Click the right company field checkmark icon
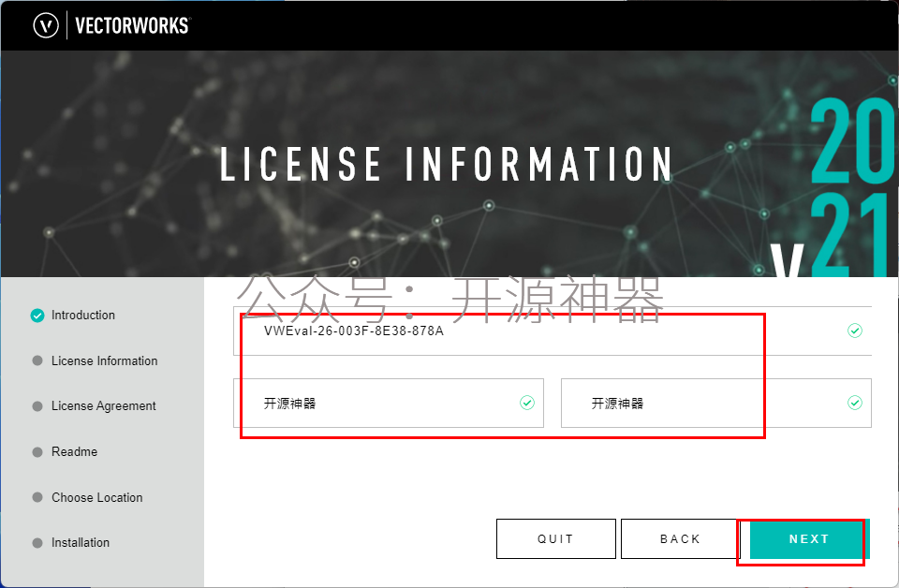899x588 pixels. click(x=855, y=403)
